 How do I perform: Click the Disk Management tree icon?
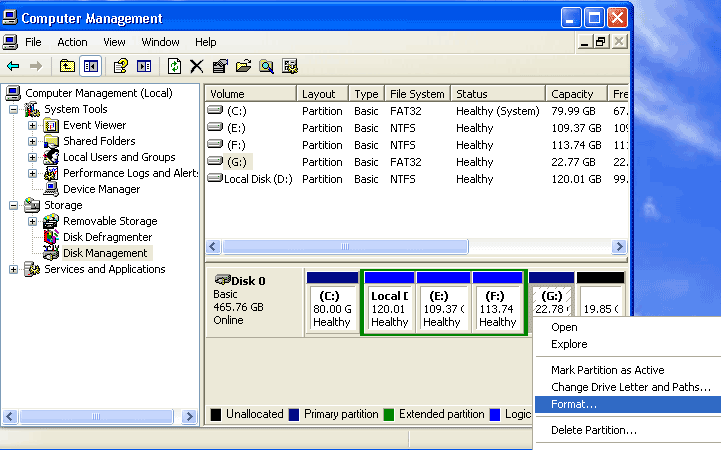(x=51, y=253)
